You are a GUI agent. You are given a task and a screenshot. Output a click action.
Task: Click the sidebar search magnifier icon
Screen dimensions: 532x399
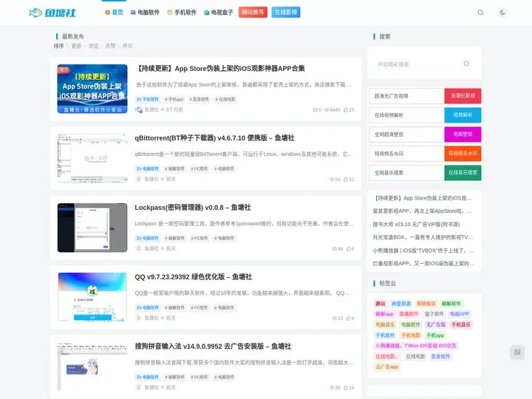point(466,64)
